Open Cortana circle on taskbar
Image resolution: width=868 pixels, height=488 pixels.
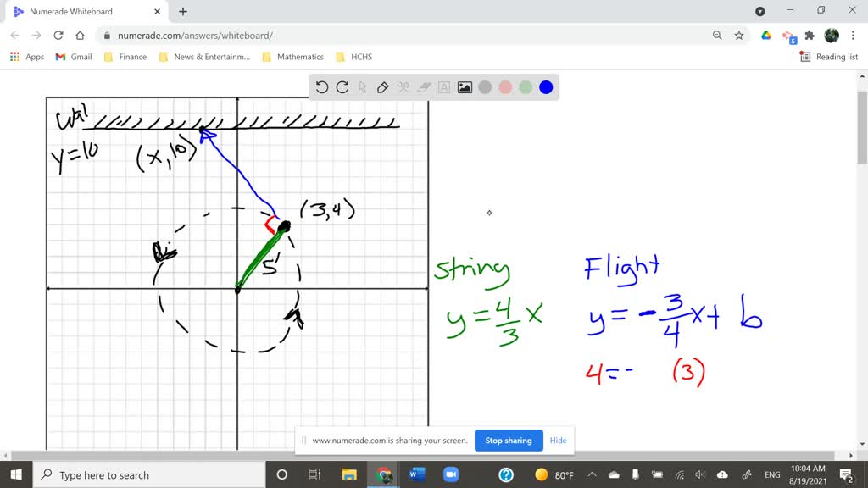pos(281,474)
